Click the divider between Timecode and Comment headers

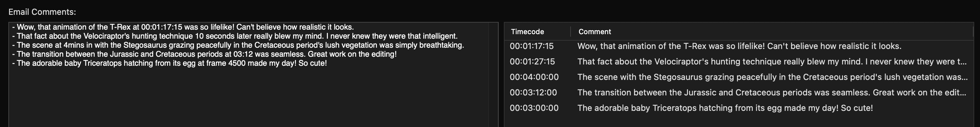(x=571, y=32)
